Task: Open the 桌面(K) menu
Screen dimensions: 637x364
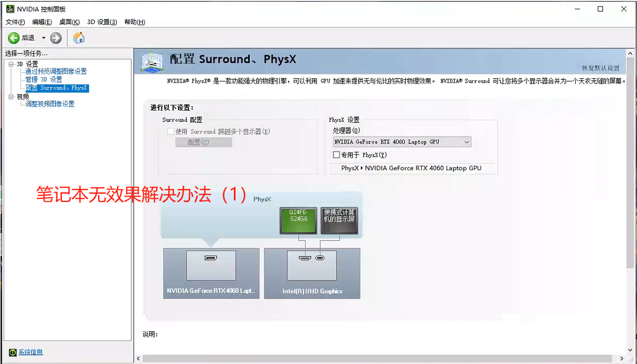Action: click(x=69, y=22)
